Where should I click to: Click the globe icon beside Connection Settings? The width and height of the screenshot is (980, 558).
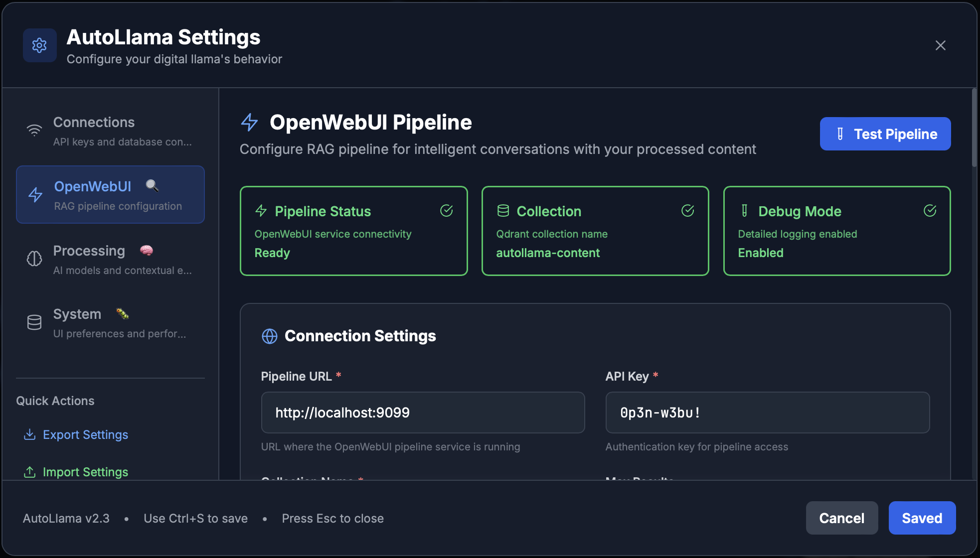tap(270, 336)
